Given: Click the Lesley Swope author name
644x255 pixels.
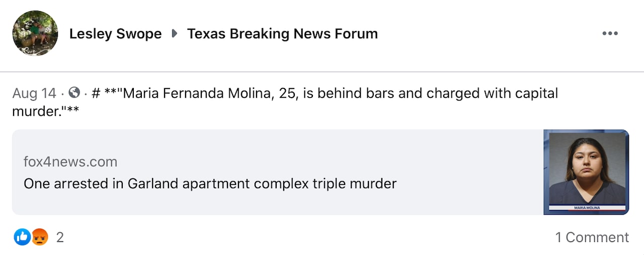Looking at the screenshot, I should tap(115, 34).
